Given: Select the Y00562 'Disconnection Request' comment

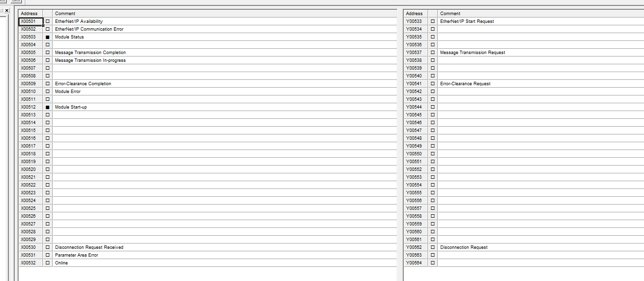Looking at the screenshot, I should (464, 247).
